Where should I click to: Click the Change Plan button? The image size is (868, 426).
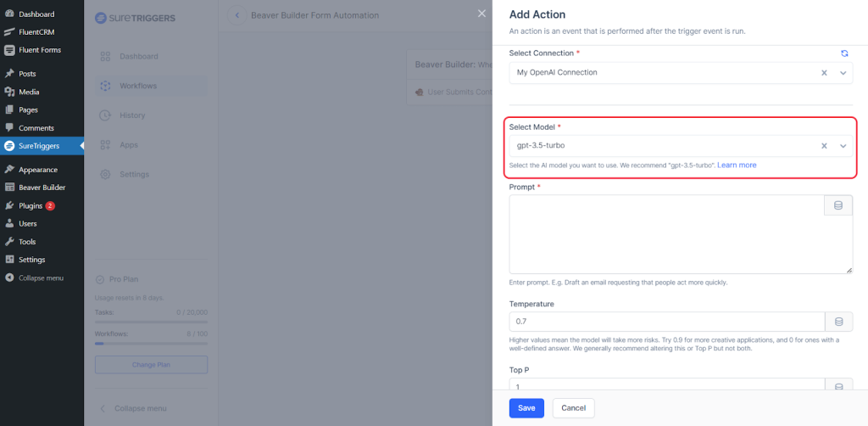click(x=151, y=365)
